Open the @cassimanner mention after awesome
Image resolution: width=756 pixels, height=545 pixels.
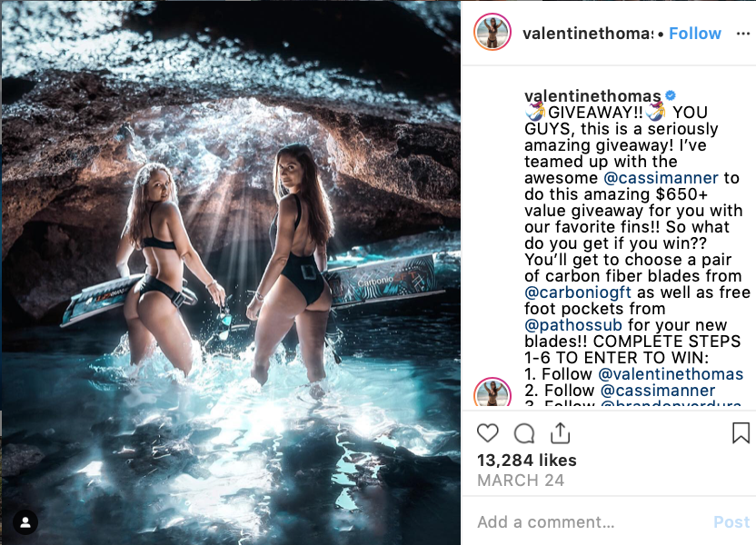click(x=661, y=178)
